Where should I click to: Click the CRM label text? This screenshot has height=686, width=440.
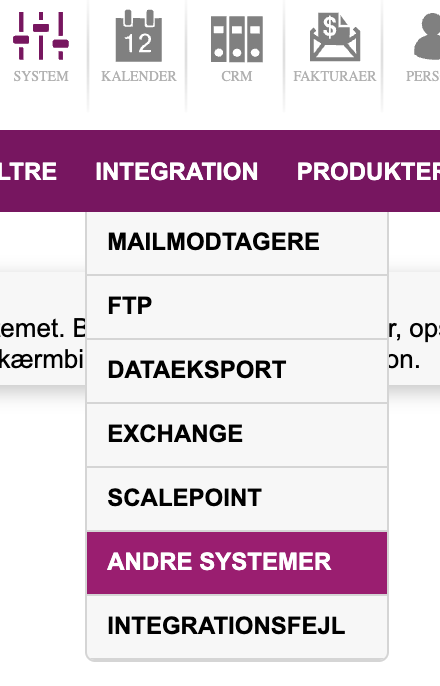237,76
